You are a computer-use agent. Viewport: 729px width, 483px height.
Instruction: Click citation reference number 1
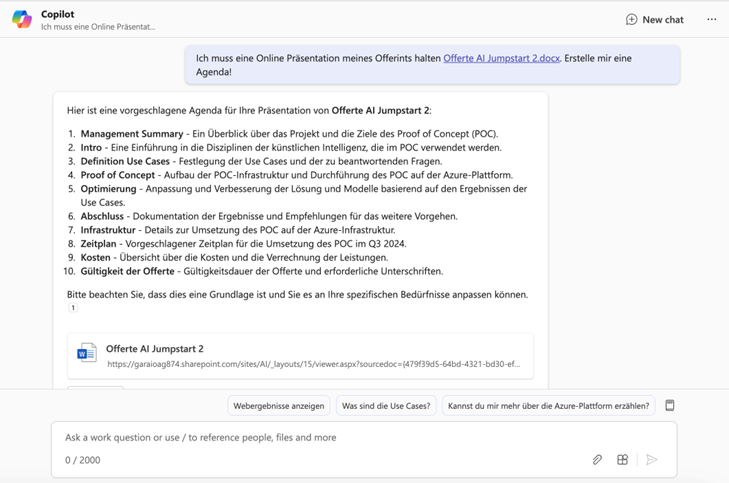(x=73, y=307)
